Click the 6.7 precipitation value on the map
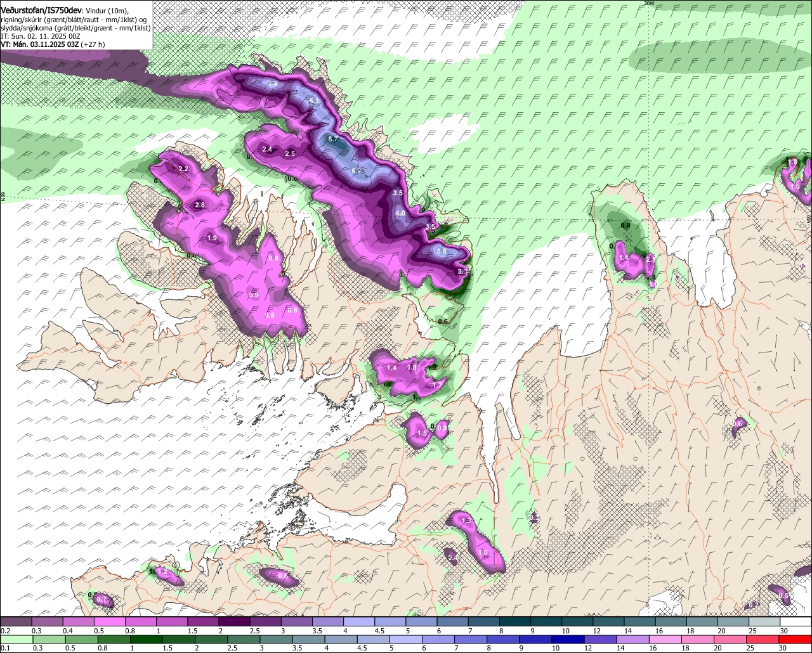Screen dimensions: 812x653 334,139
